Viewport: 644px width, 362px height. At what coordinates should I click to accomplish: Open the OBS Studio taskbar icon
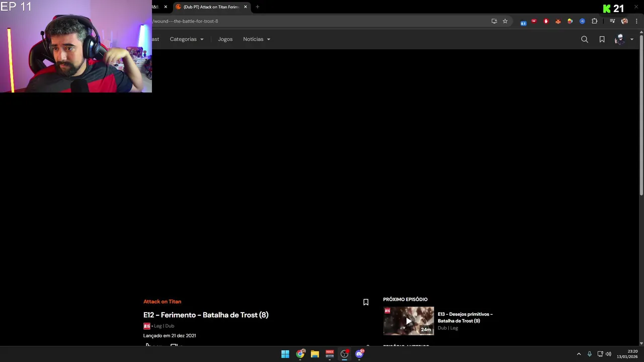(344, 354)
